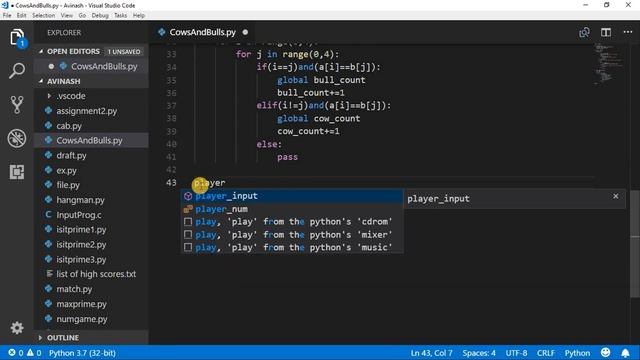Image resolution: width=640 pixels, height=360 pixels.
Task: Open the editor More Actions ellipsis
Action: click(x=628, y=32)
